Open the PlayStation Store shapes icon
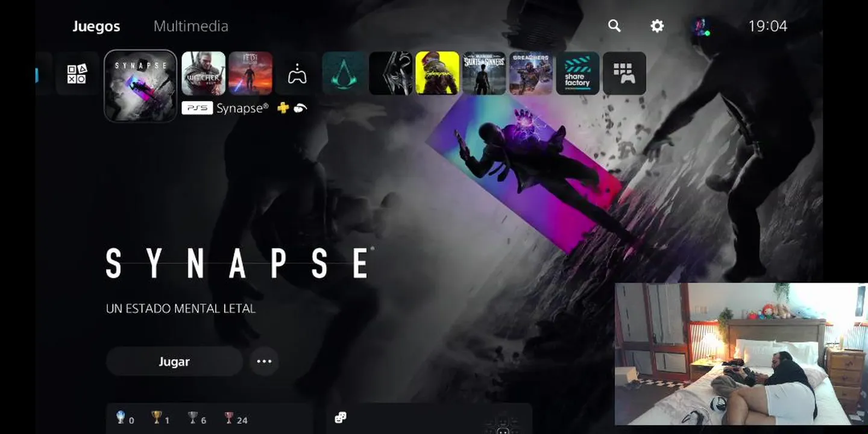 point(77,74)
